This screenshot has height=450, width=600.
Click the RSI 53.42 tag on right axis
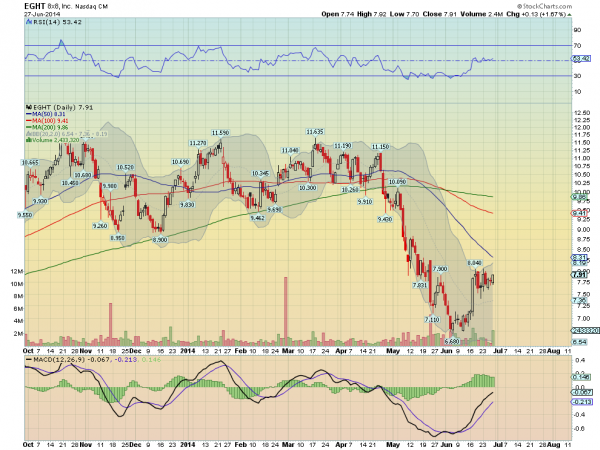(x=581, y=59)
